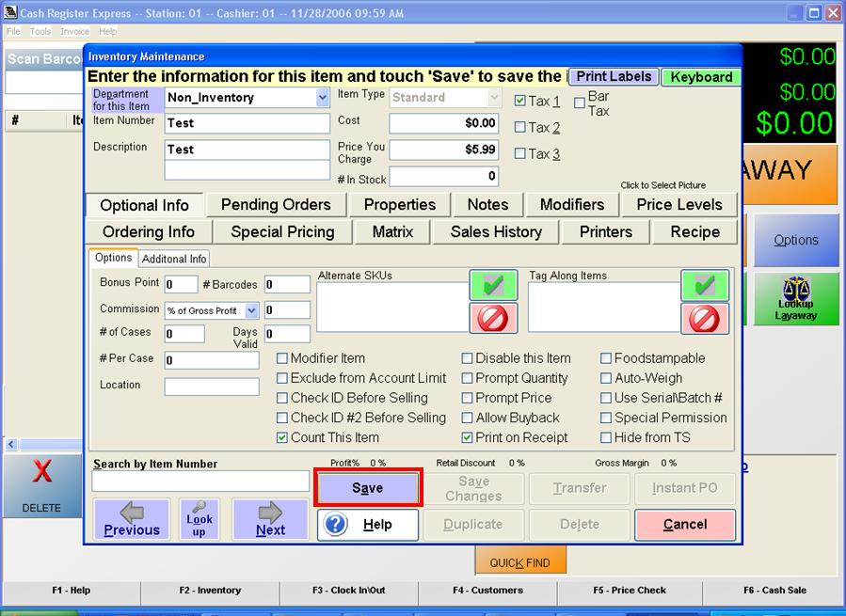
Task: Click the application icon in title bar
Action: click(10, 12)
